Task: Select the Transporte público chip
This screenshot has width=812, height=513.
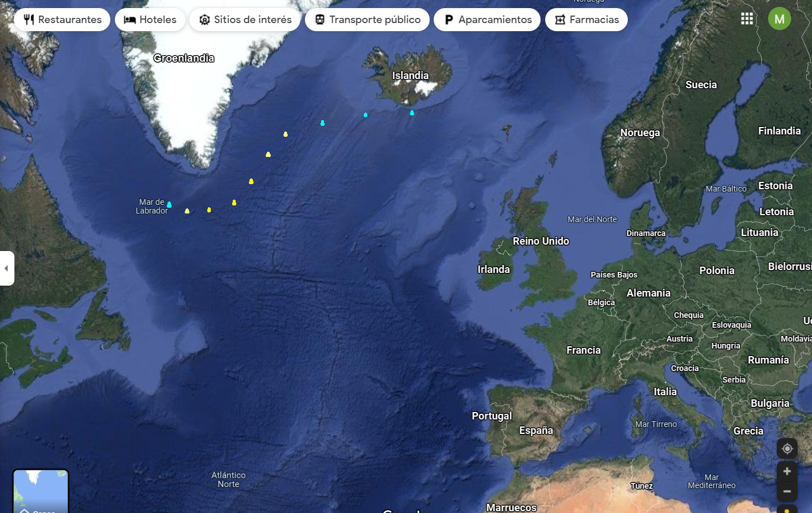Action: point(367,20)
